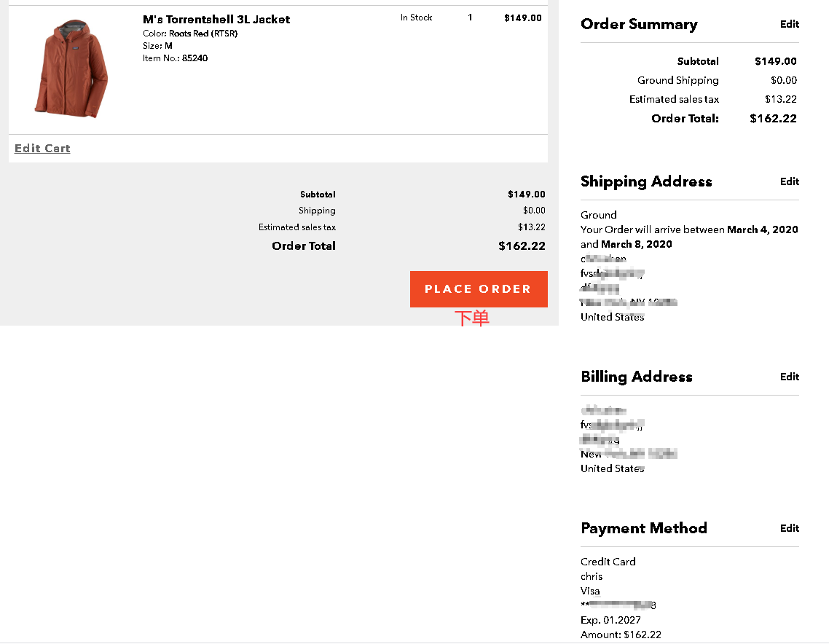The width and height of the screenshot is (829, 644).
Task: Click the PLACE ORDER button
Action: click(x=479, y=289)
